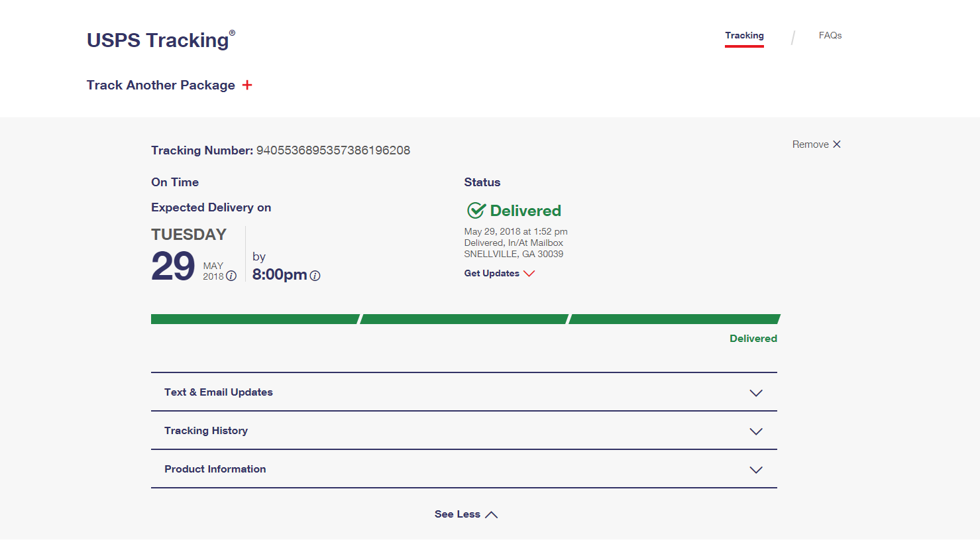Click the tracking number 9405536895357386196208
Image resolution: width=980 pixels, height=560 pixels.
click(x=333, y=150)
